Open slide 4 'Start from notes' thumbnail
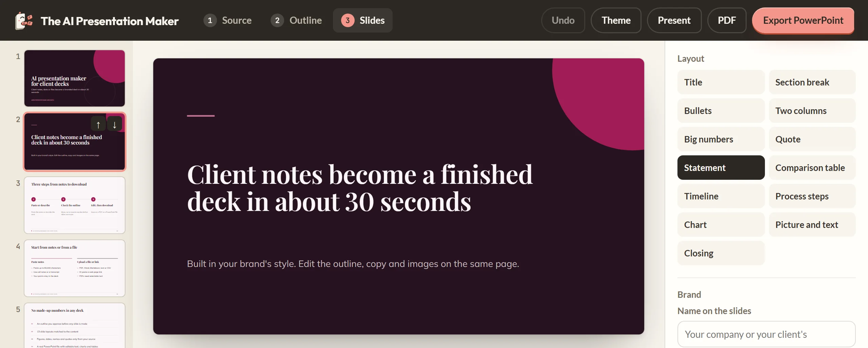Screen dimensions: 868x348 tap(75, 268)
